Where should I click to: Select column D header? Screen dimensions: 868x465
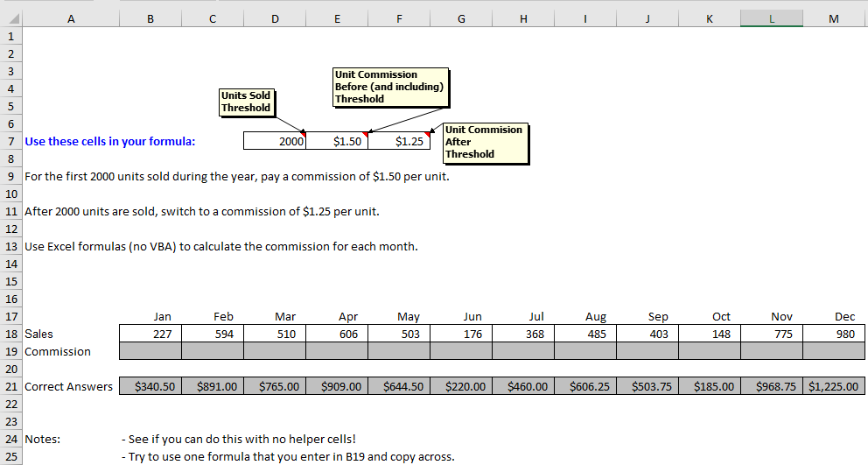275,19
